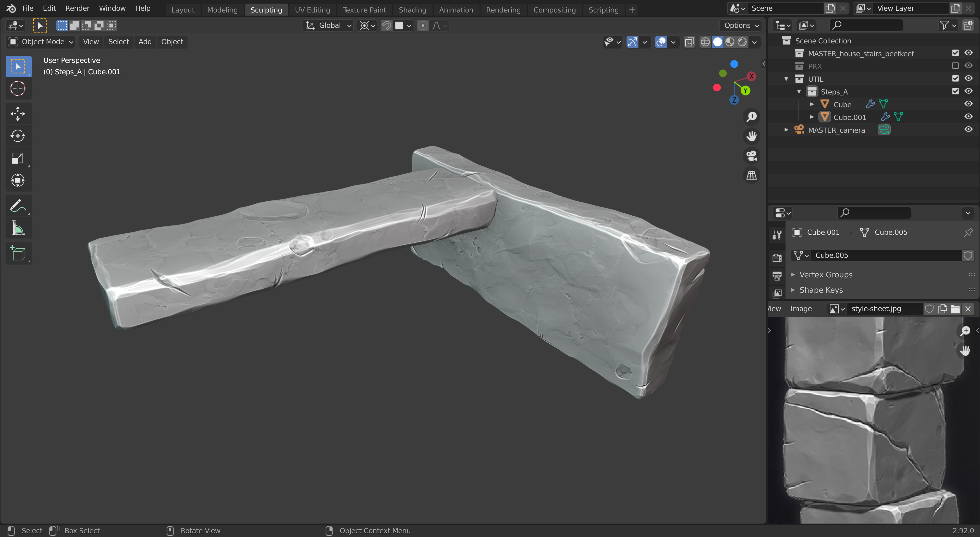
Task: Activate the Move tool
Action: (18, 113)
